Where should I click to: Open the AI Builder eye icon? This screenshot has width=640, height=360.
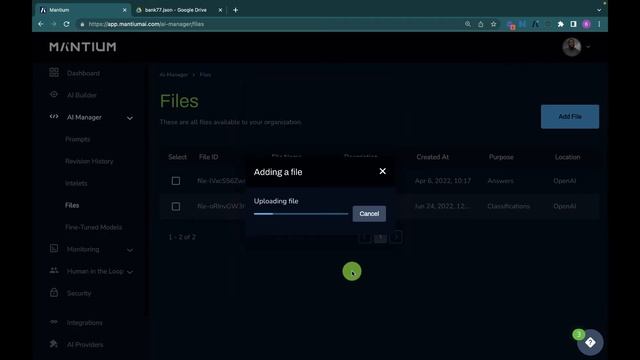click(x=54, y=94)
